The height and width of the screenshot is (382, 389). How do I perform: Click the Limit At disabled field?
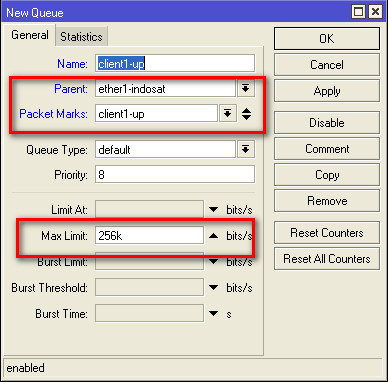(149, 209)
